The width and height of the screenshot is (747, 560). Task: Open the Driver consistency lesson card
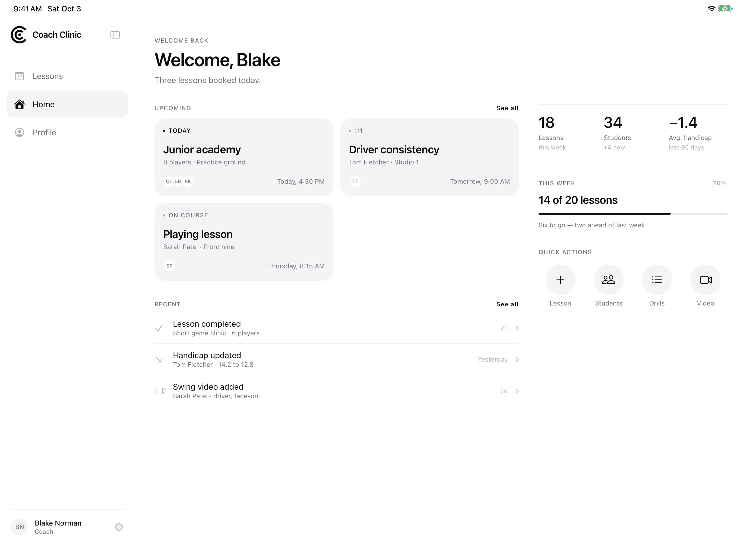[x=429, y=157]
